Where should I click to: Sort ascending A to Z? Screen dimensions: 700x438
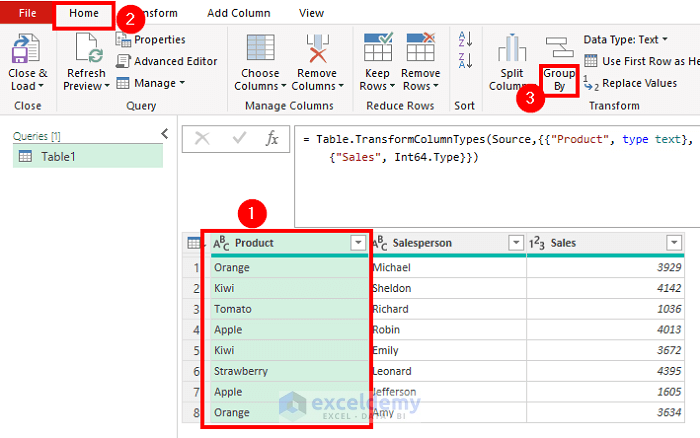pyautogui.click(x=465, y=39)
